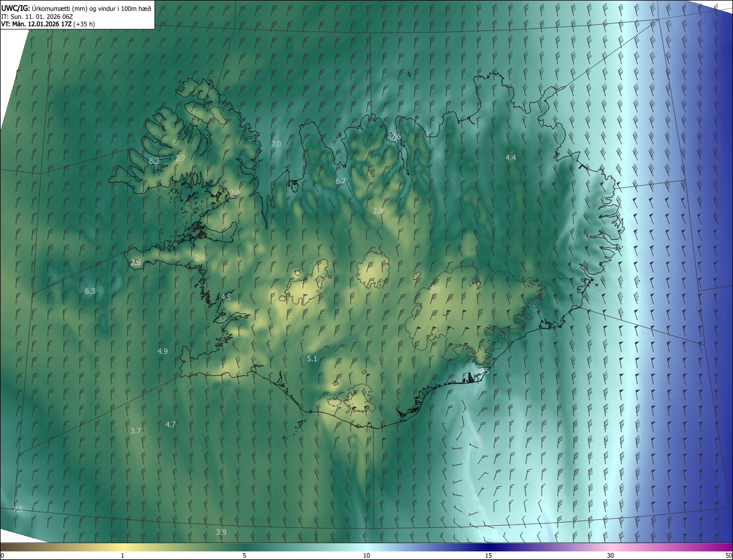Click the 7.5 value at the lower left edge

click(x=18, y=510)
